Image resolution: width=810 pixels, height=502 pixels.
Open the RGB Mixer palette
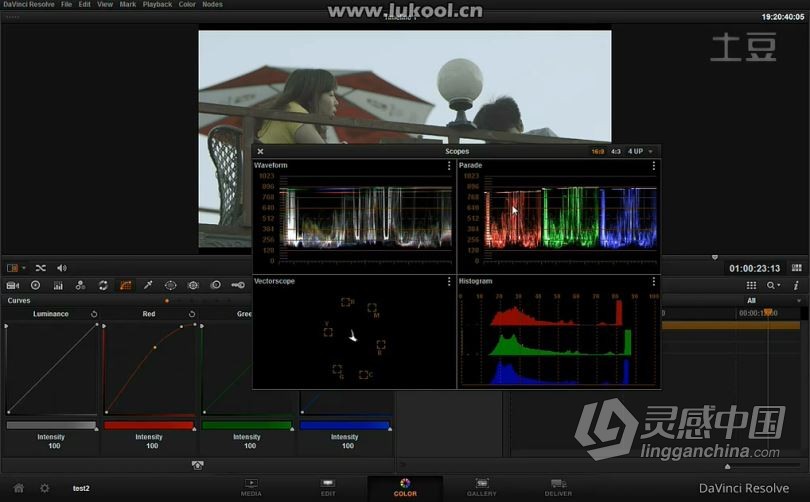[81, 285]
